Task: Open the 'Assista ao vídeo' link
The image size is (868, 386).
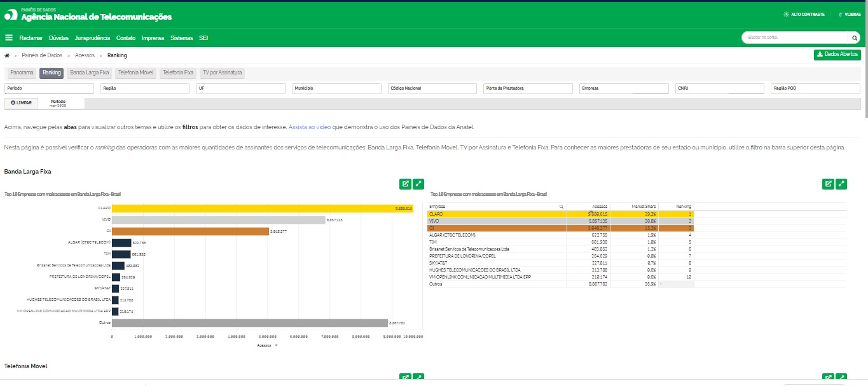Action: click(310, 127)
